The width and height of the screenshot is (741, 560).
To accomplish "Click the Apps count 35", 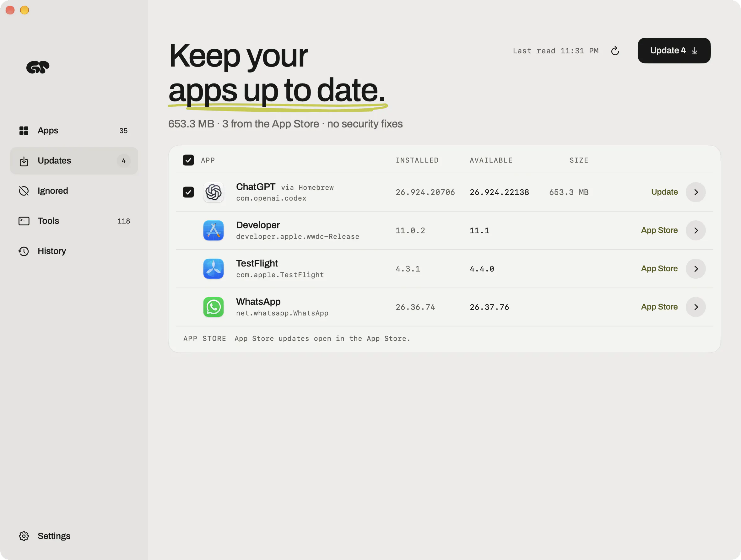I will [123, 131].
